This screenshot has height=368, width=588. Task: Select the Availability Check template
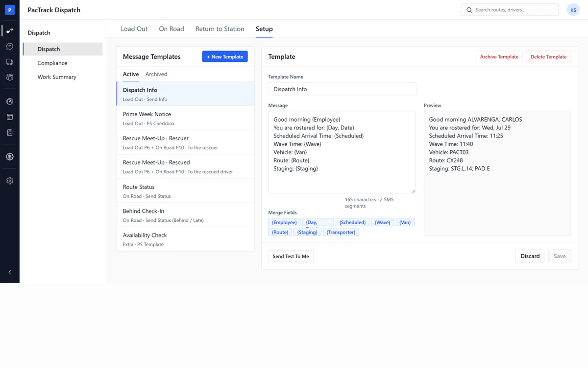point(186,239)
